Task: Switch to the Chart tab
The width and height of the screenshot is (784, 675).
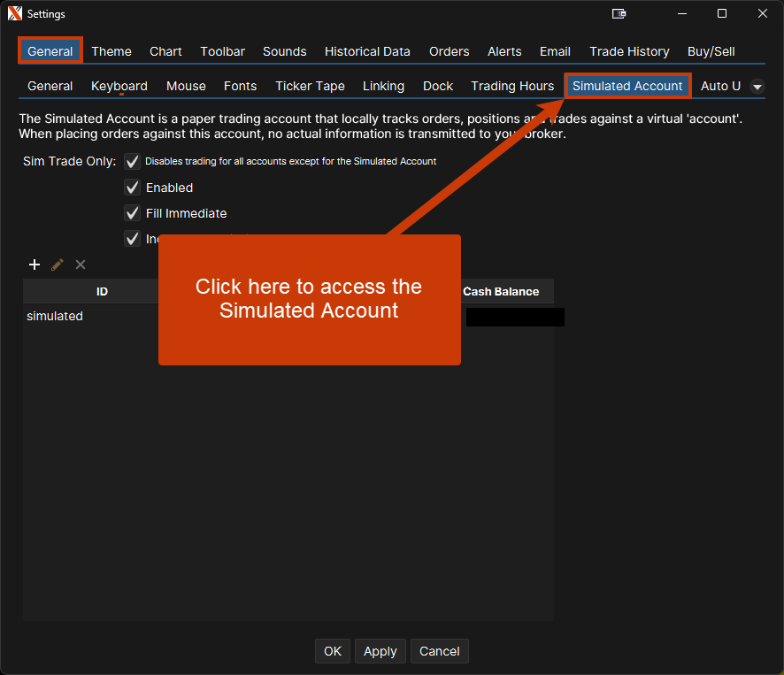Action: point(165,51)
